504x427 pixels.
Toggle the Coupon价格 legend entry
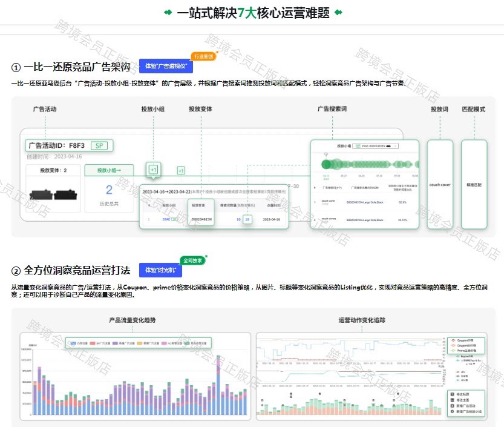point(462,340)
